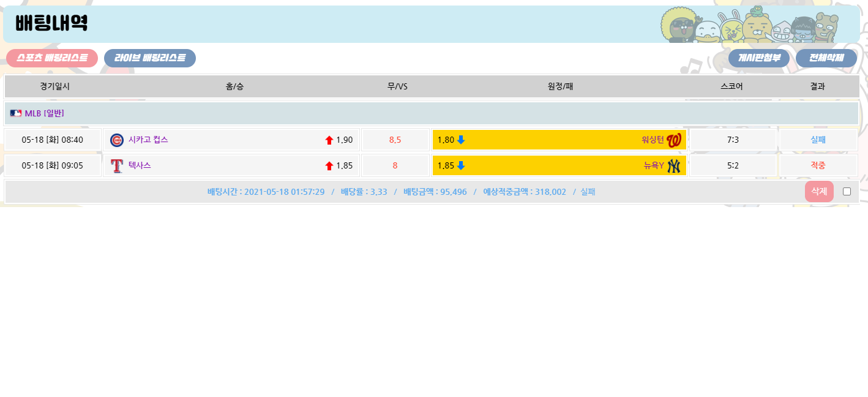Click the Texas Rangers team logo

(116, 166)
